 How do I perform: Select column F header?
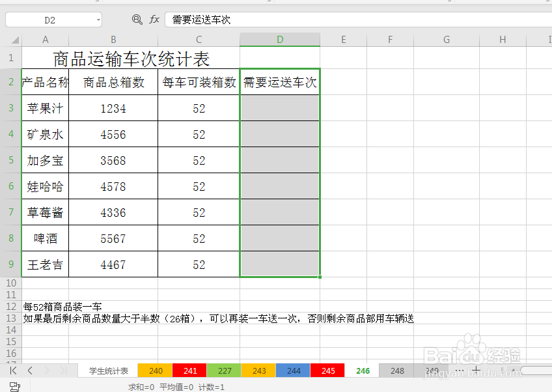(x=390, y=40)
